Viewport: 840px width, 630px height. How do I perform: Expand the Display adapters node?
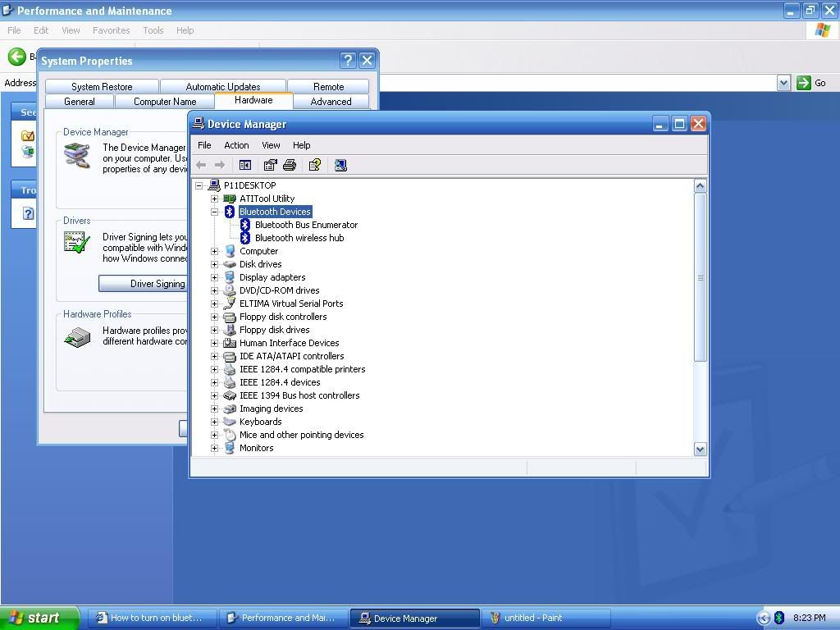point(215,277)
